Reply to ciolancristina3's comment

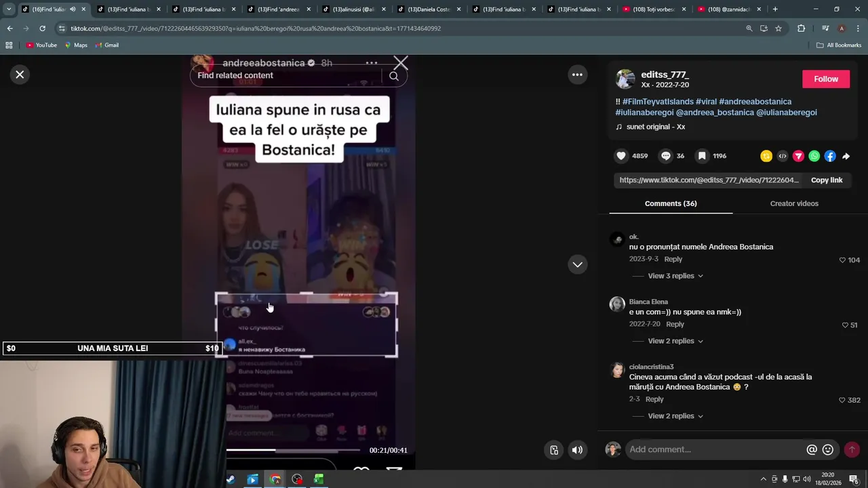[x=654, y=399]
